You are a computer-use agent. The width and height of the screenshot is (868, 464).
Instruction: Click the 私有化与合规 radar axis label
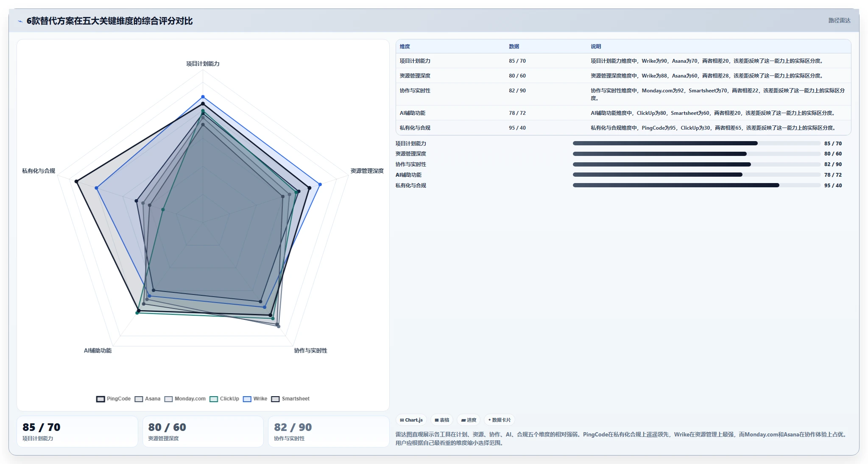click(39, 171)
